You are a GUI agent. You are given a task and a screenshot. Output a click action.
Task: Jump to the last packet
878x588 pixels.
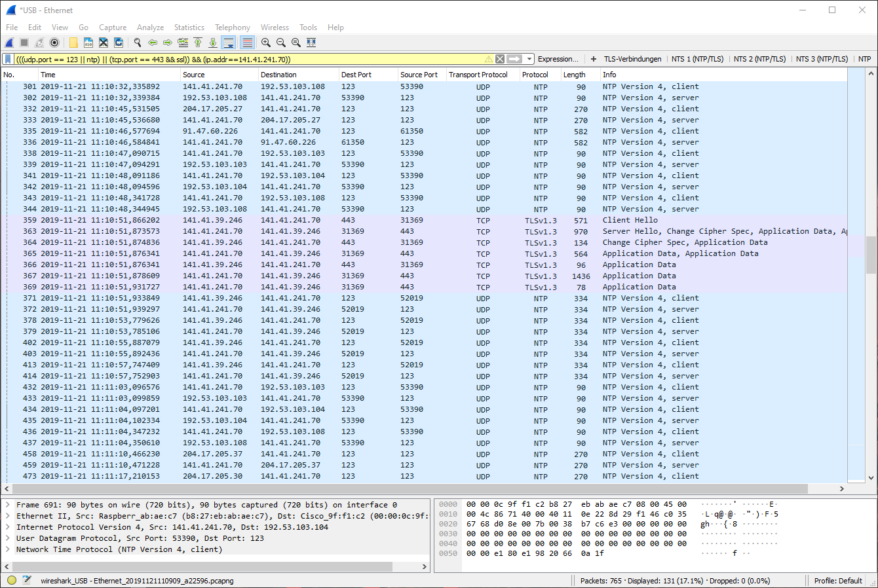point(213,43)
